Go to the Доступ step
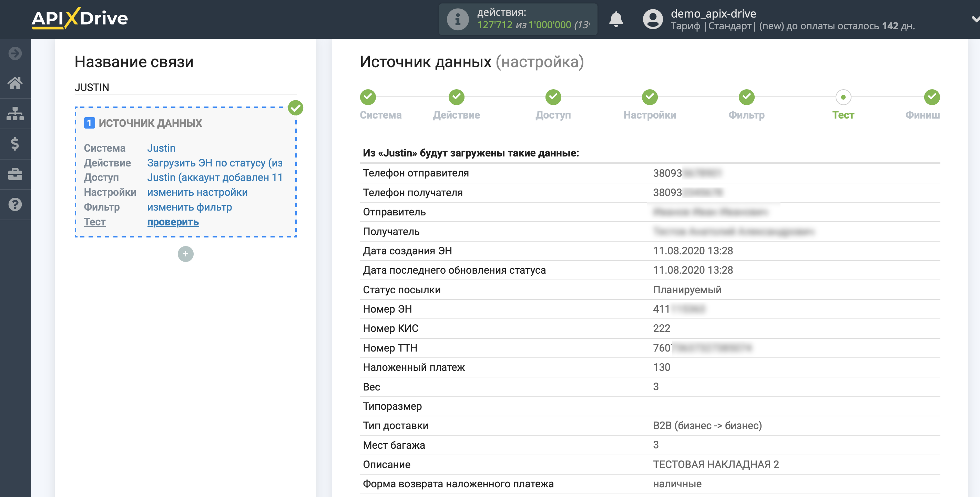The width and height of the screenshot is (980, 497). (553, 115)
